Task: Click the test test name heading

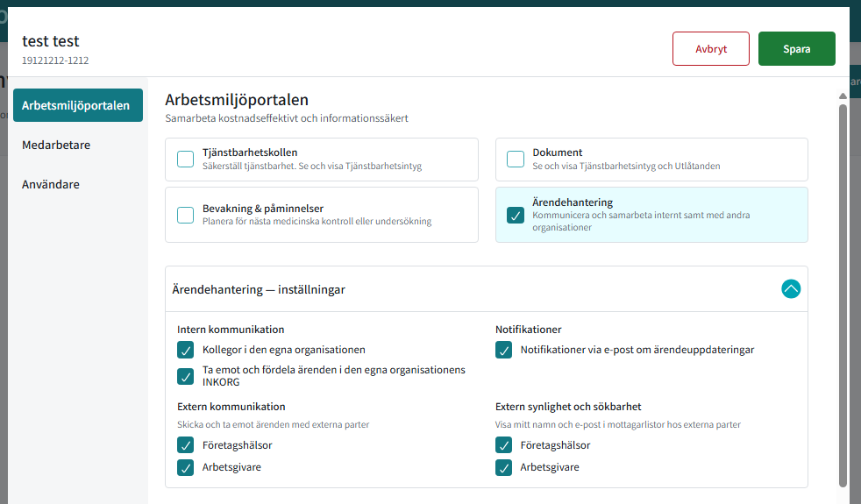Action: click(51, 41)
